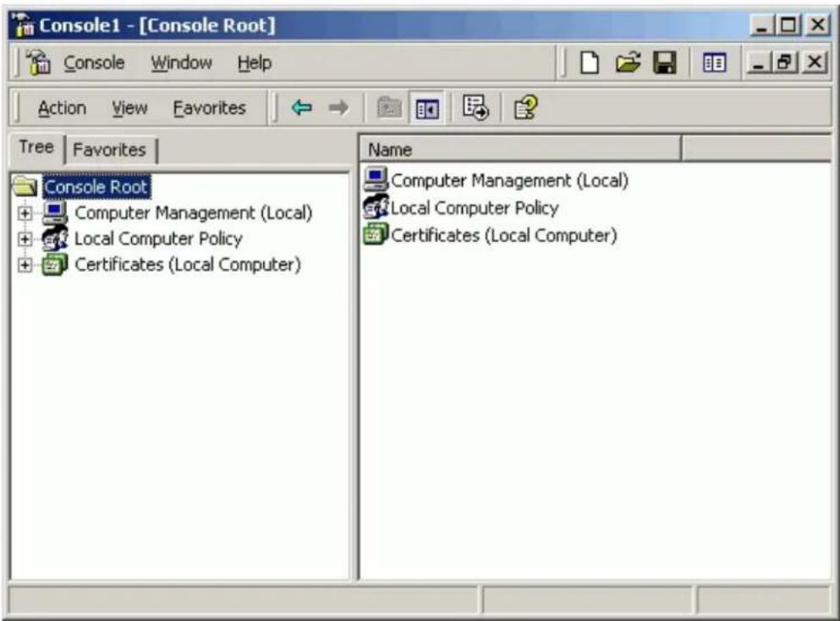Open a console with the open-folder icon
The height and width of the screenshot is (621, 840).
point(628,63)
